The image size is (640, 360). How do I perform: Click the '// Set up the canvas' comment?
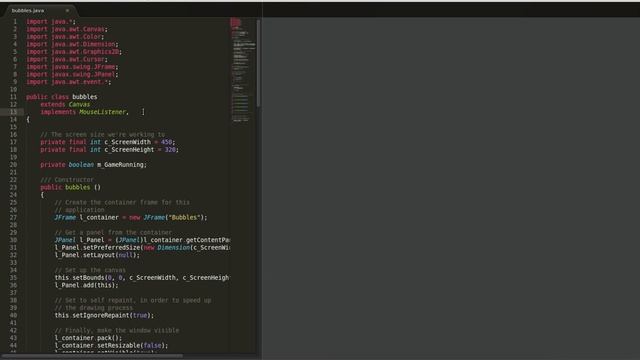tap(90, 270)
